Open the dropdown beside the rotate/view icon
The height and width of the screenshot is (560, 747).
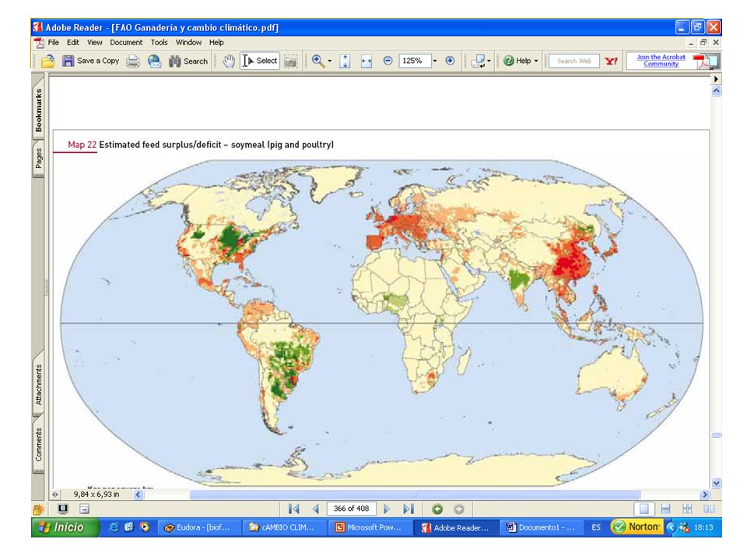coord(489,61)
